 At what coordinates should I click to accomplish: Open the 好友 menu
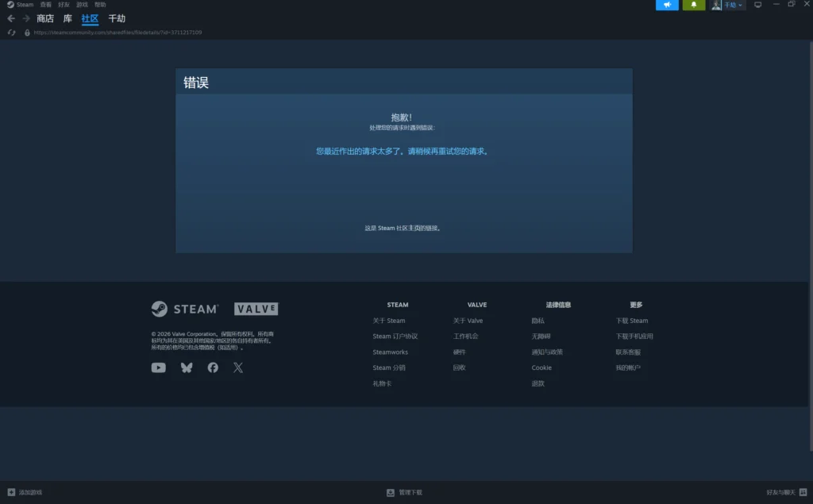64,5
